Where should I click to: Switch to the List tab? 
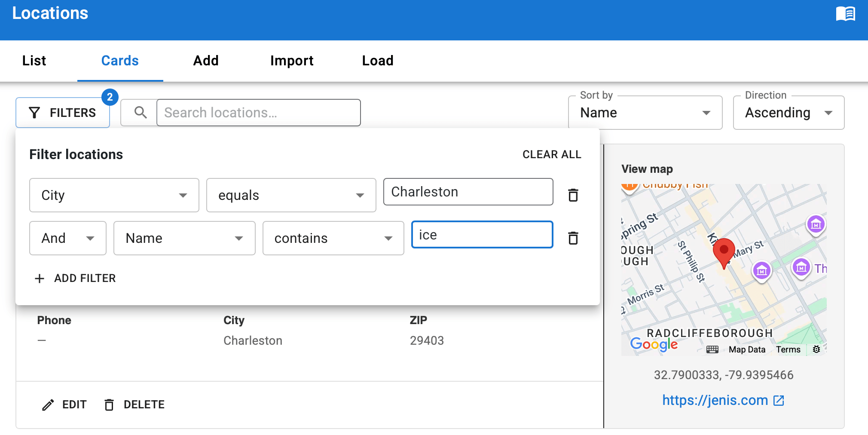[x=34, y=61]
